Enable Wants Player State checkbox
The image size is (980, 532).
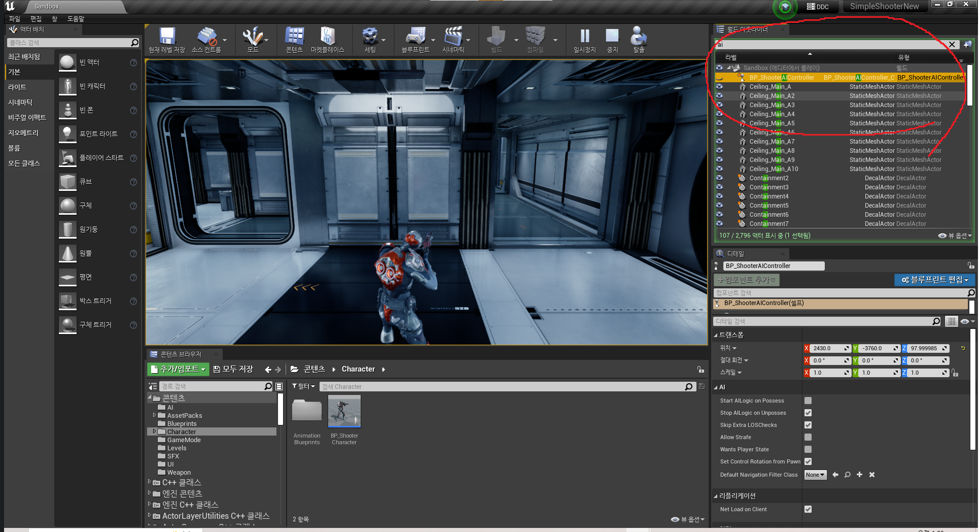click(808, 449)
